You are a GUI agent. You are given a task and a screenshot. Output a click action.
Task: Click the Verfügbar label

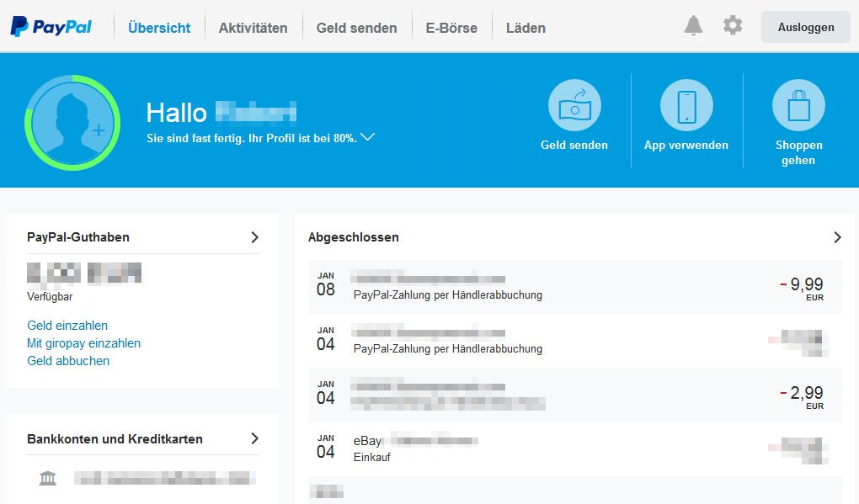pos(50,297)
